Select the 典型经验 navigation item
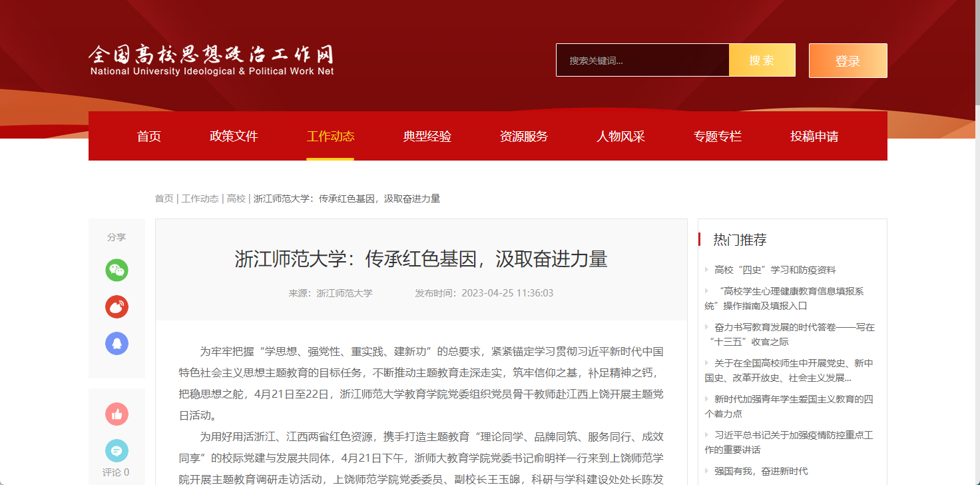 pyautogui.click(x=427, y=137)
